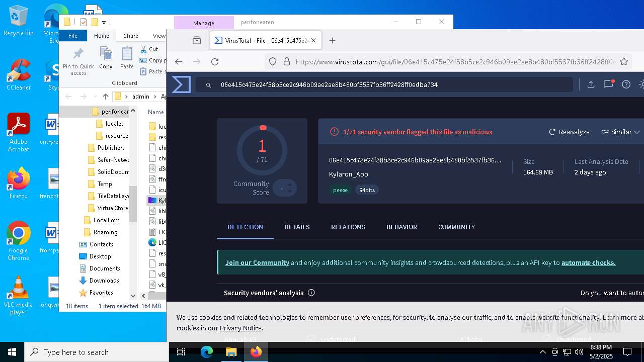Click the upload file icon in VirusTotal header
The width and height of the screenshot is (644, 362).
(591, 84)
